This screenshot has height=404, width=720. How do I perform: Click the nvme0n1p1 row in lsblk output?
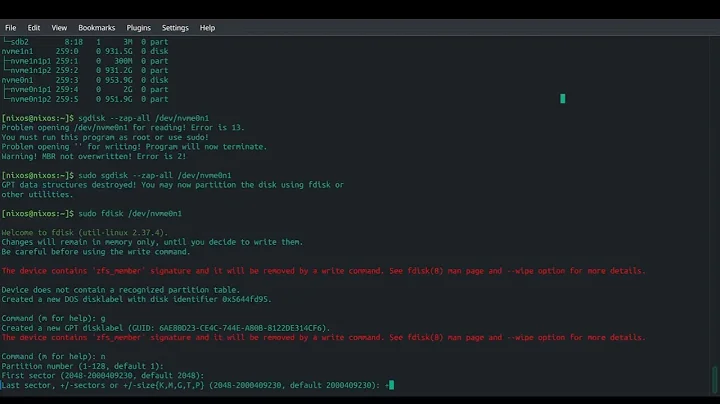point(85,90)
